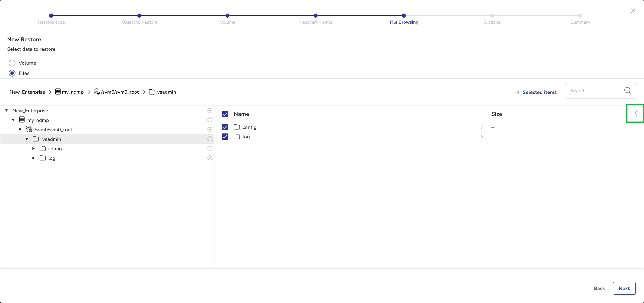Image resolution: width=644 pixels, height=303 pixels.
Task: Go to Recovery Points wizard step
Action: (315, 16)
